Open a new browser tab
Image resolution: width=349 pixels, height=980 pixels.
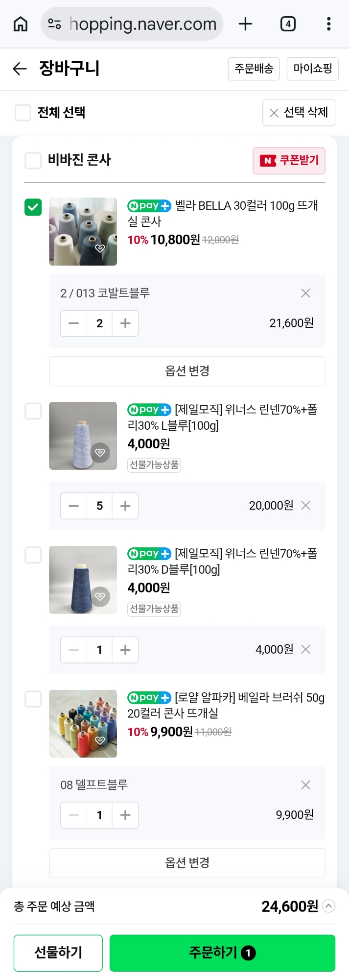(245, 24)
